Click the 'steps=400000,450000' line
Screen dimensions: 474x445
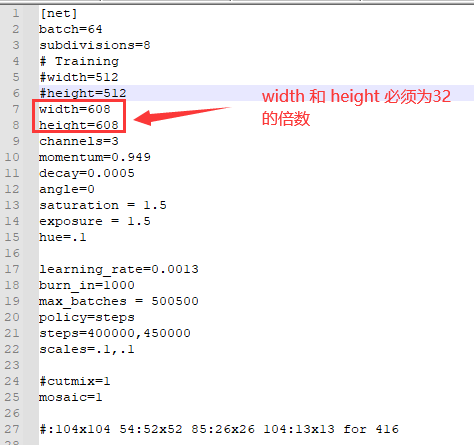coord(115,333)
